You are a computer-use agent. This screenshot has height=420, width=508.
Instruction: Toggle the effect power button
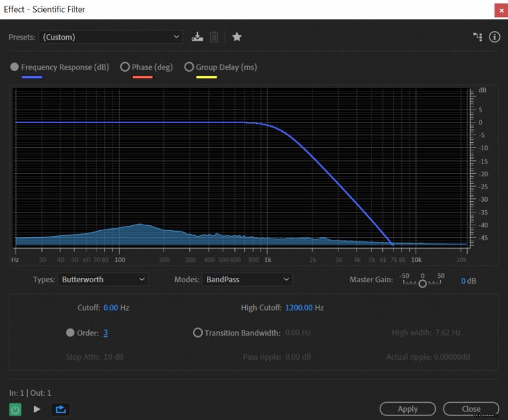(x=14, y=409)
